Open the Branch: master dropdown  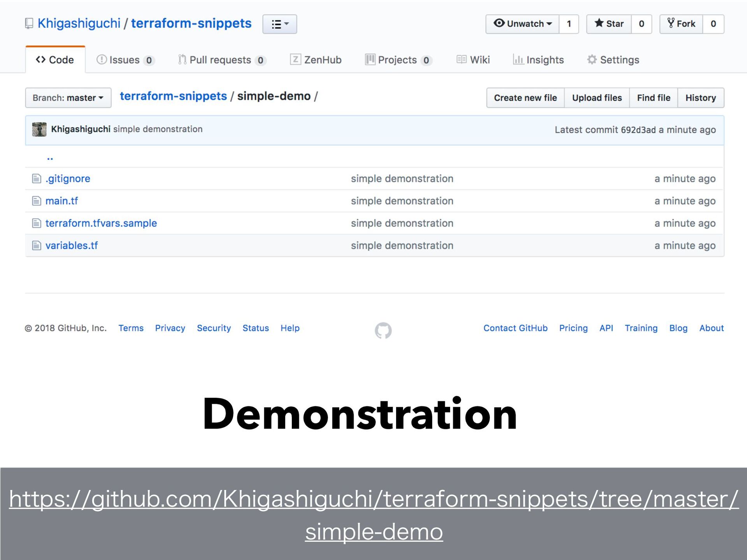coord(68,98)
